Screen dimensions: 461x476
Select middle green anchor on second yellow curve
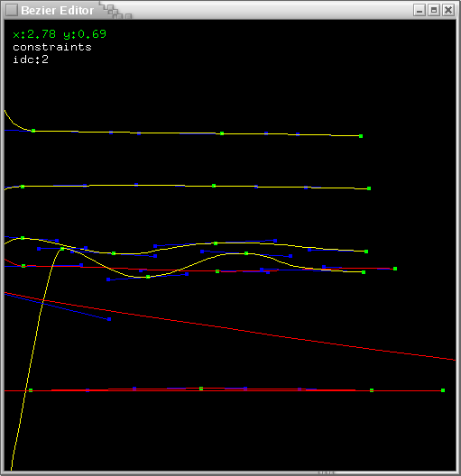(214, 186)
